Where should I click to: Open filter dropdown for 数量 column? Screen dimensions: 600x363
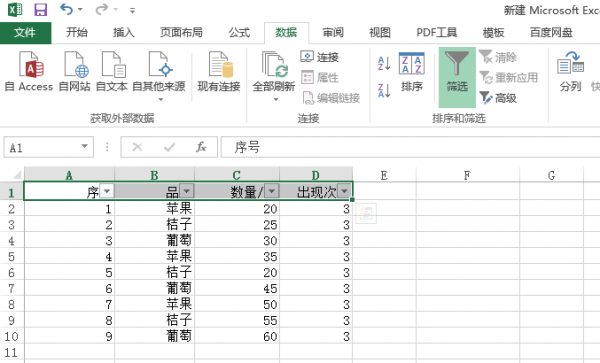coord(272,190)
